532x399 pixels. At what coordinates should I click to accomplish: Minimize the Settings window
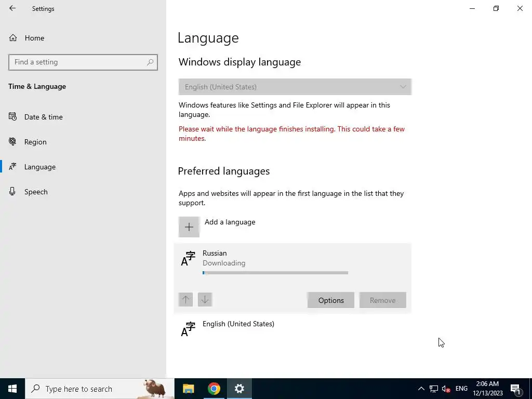click(x=472, y=8)
